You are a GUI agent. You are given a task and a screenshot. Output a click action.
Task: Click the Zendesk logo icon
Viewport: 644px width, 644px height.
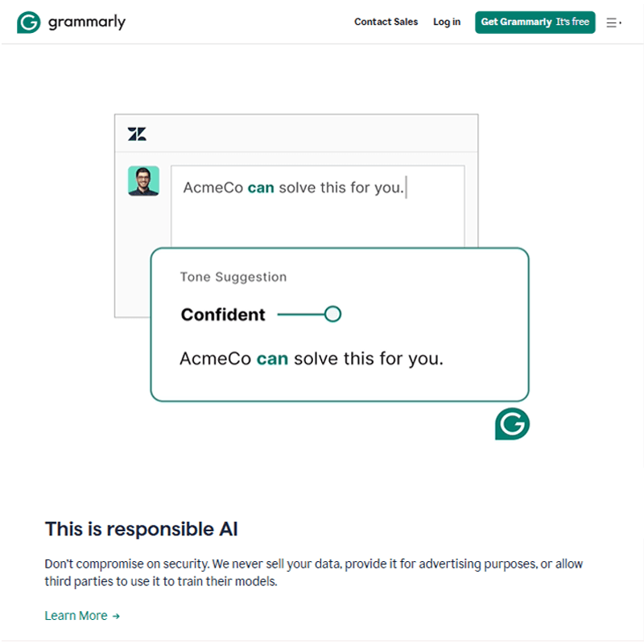[x=137, y=134]
